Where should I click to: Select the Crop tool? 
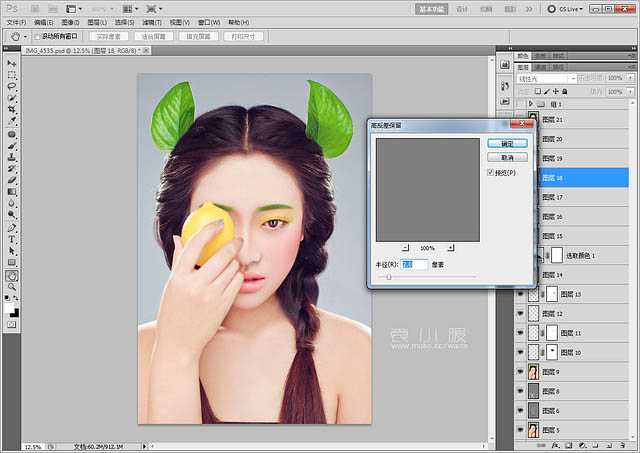pyautogui.click(x=11, y=110)
